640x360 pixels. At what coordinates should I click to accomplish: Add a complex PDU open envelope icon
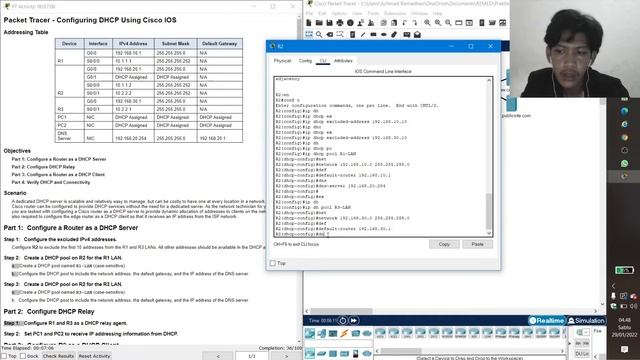(x=417, y=35)
